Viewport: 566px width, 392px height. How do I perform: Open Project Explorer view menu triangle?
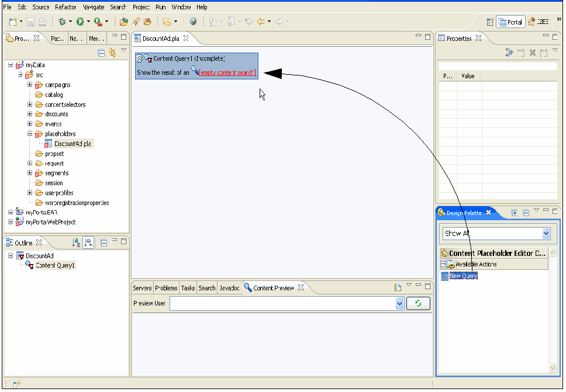123,50
